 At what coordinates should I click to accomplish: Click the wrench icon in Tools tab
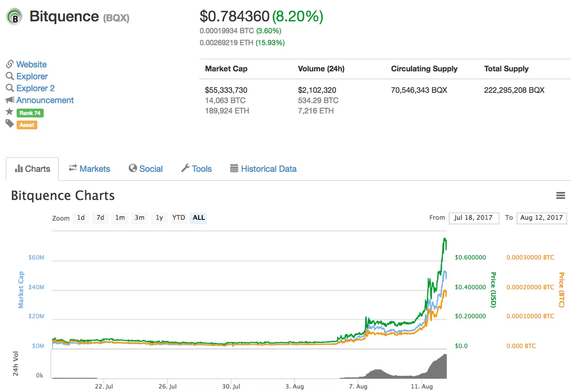185,168
